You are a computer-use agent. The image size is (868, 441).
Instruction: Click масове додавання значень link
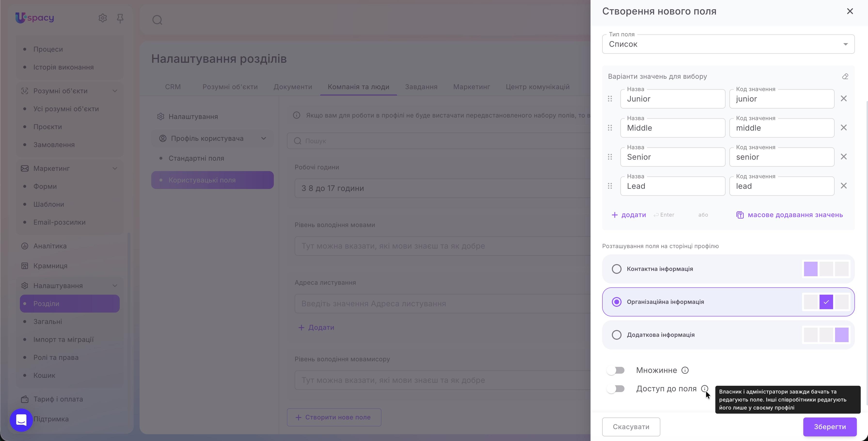tap(789, 215)
